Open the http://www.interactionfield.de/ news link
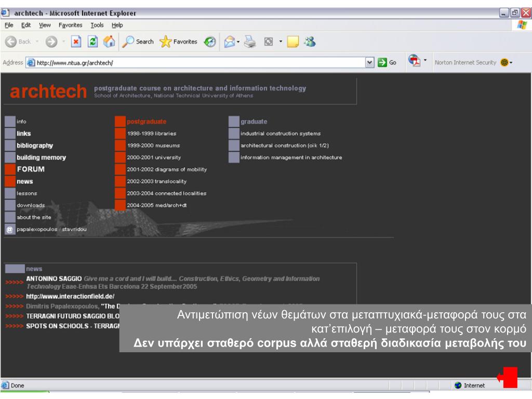 click(70, 296)
